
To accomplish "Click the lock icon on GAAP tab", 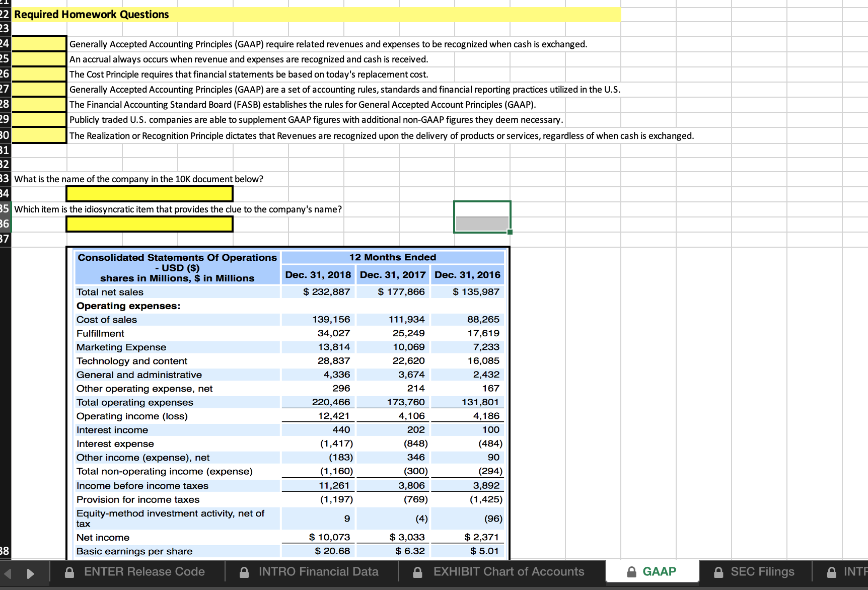I will [x=631, y=572].
